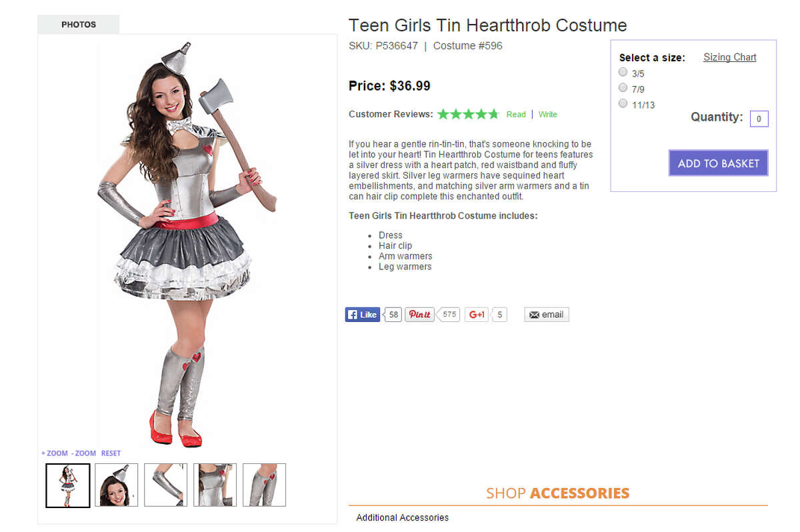This screenshot has height=532, width=800.
Task: Open the tin hair clip thumbnail
Action: click(116, 485)
